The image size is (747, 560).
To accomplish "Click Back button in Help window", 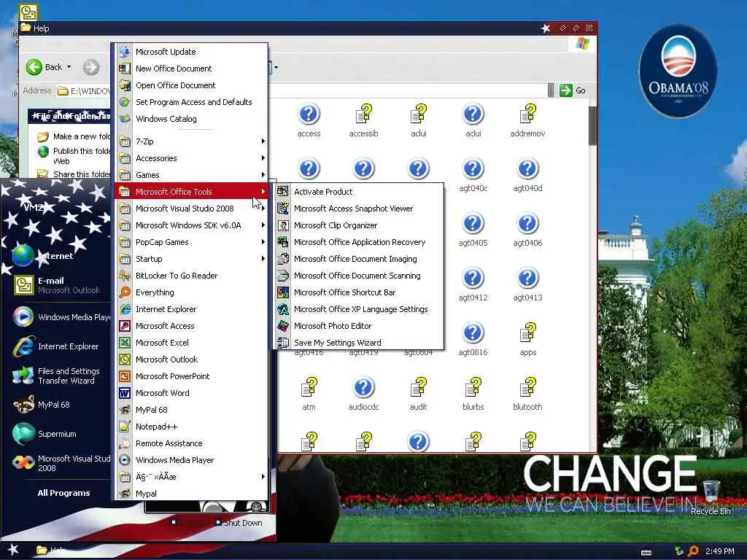I will pos(44,67).
